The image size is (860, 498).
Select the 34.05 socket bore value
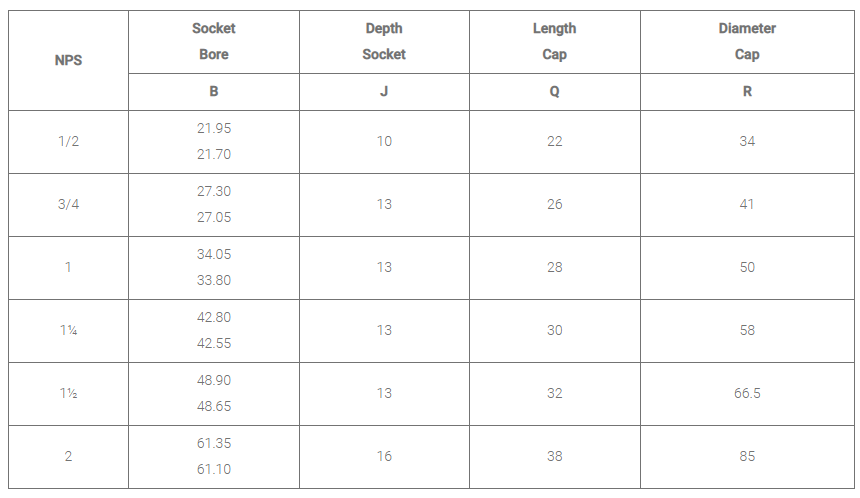(214, 255)
